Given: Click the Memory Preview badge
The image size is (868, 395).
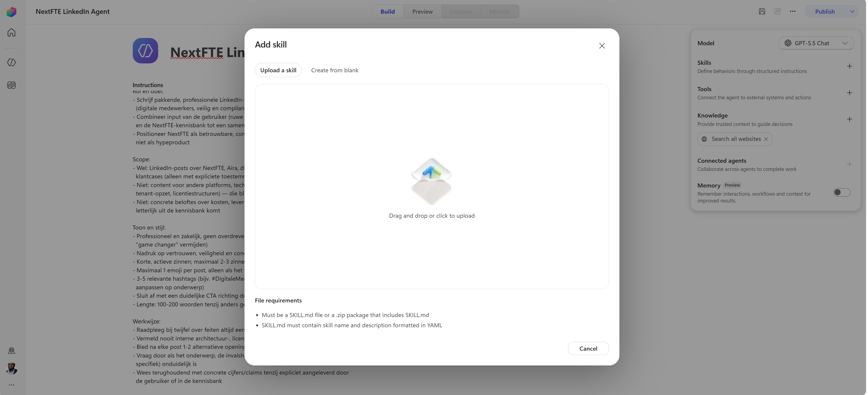Looking at the screenshot, I should click(x=732, y=185).
